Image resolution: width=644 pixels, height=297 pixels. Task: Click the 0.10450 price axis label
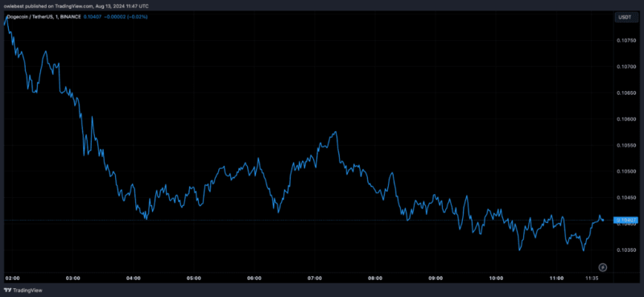point(627,197)
